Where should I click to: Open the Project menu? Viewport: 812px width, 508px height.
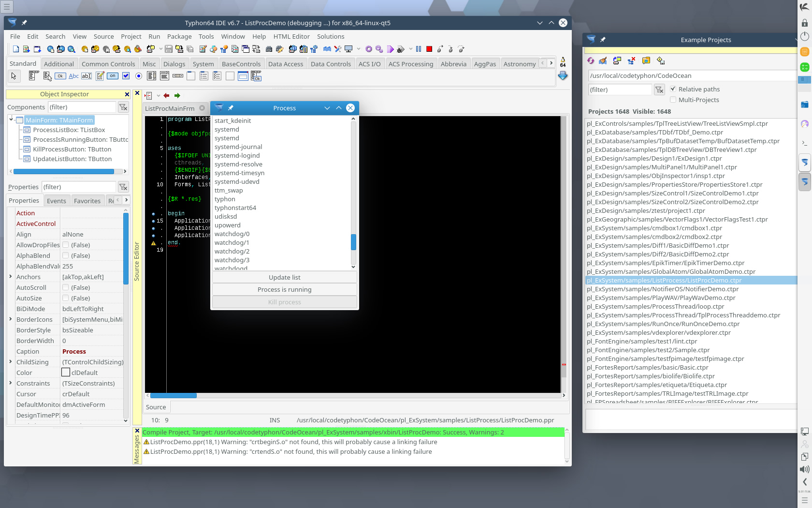131,36
